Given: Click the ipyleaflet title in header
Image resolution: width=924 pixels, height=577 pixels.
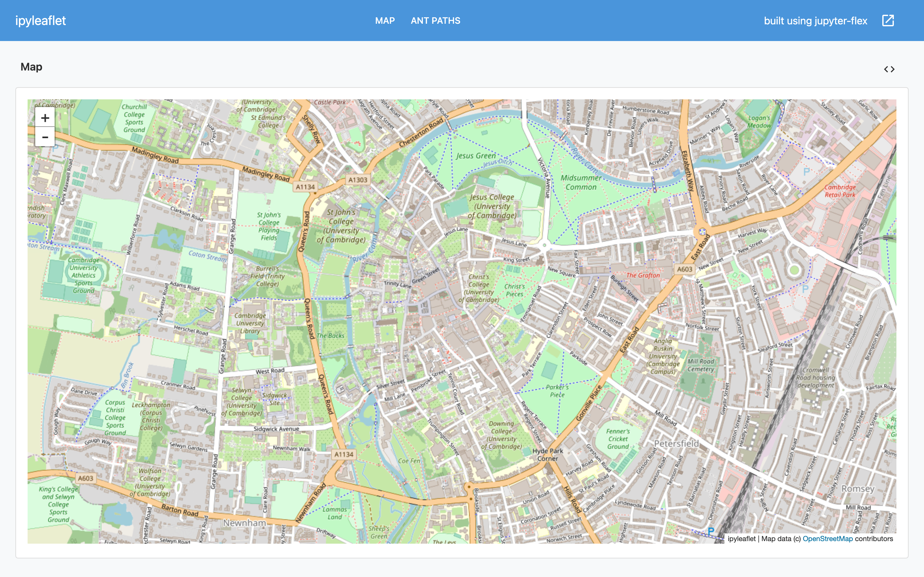Looking at the screenshot, I should click(40, 21).
